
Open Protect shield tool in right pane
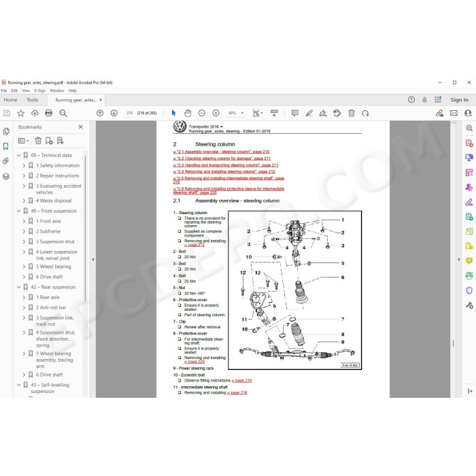coord(469,290)
